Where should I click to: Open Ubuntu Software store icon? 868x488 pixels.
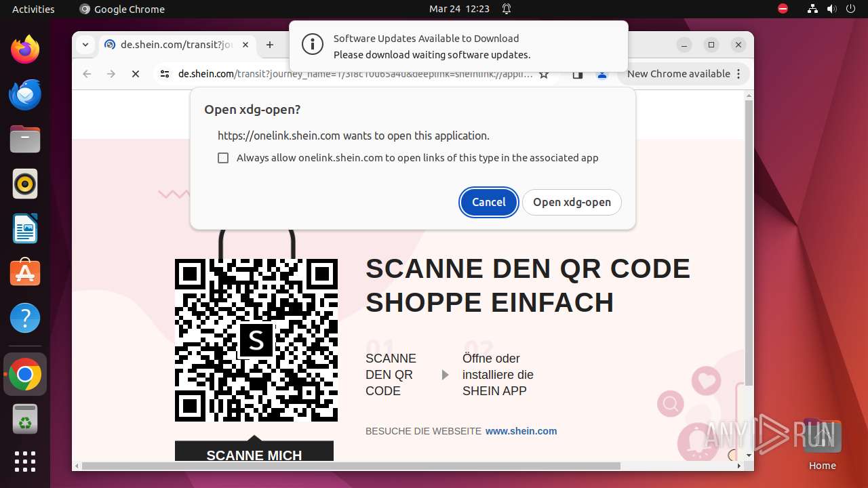click(x=25, y=273)
